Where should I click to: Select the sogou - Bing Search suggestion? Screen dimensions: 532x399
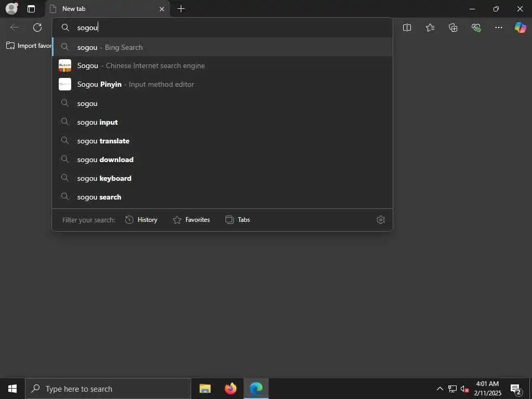pos(222,47)
